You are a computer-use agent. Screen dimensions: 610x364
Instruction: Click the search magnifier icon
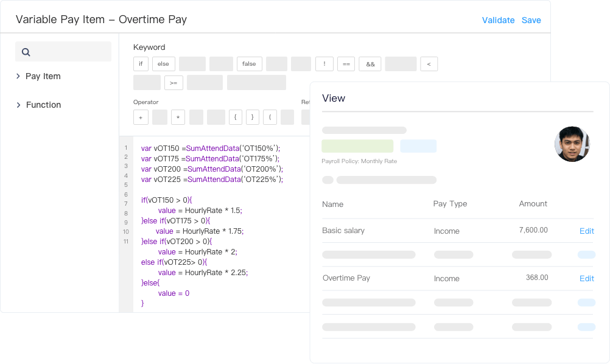26,52
